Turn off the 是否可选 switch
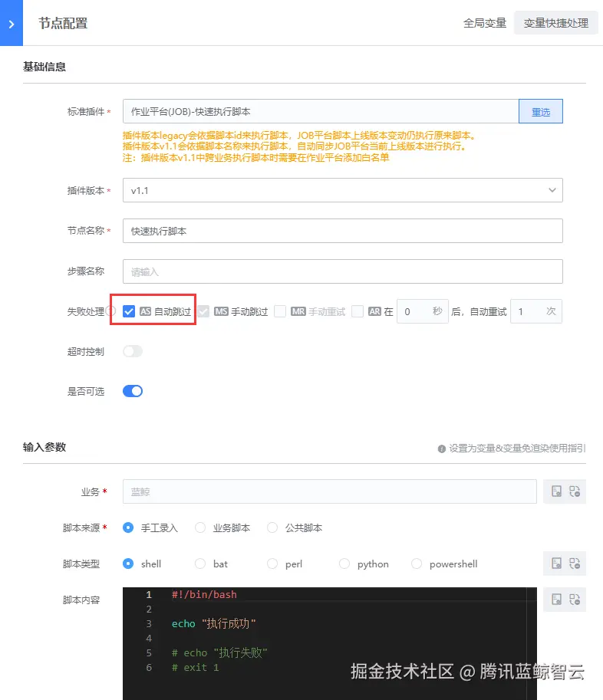This screenshot has width=603, height=700. click(x=133, y=391)
